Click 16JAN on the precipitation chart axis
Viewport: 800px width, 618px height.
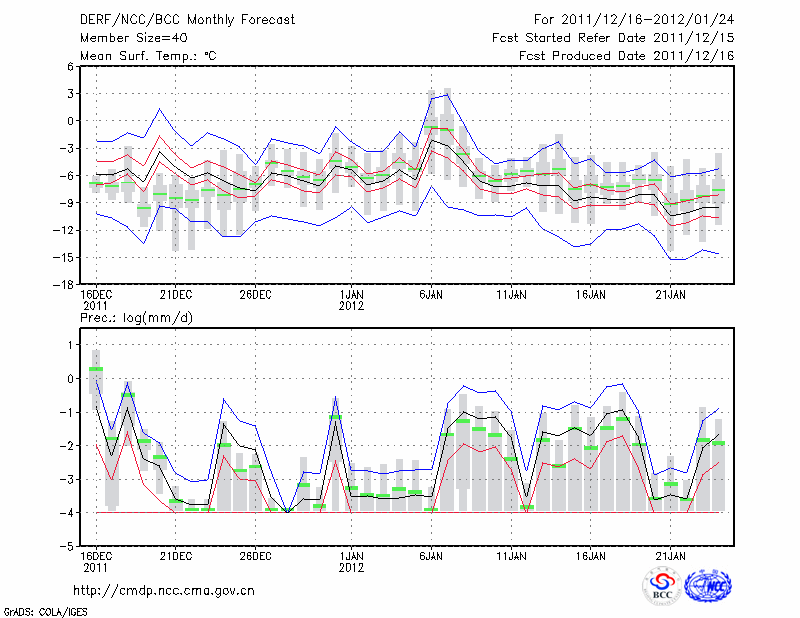click(x=591, y=556)
